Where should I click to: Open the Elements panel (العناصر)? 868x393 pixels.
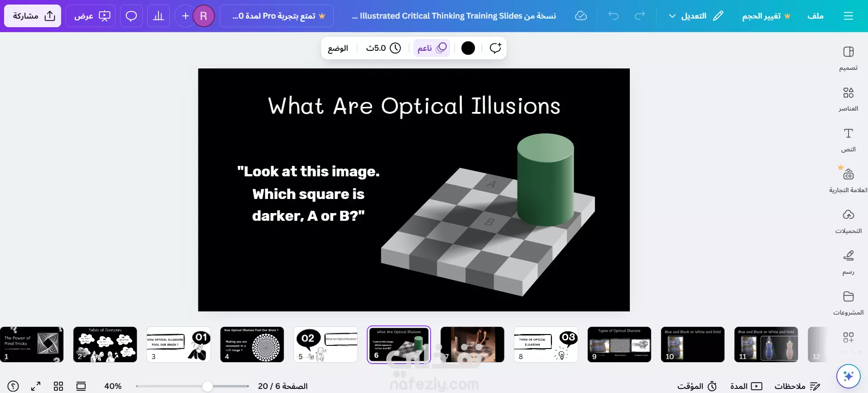[x=848, y=99]
